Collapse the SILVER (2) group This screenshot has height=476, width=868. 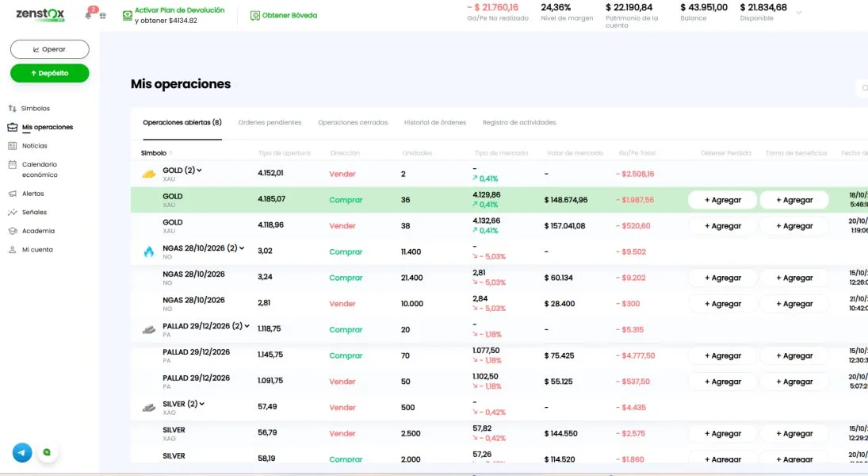(202, 404)
